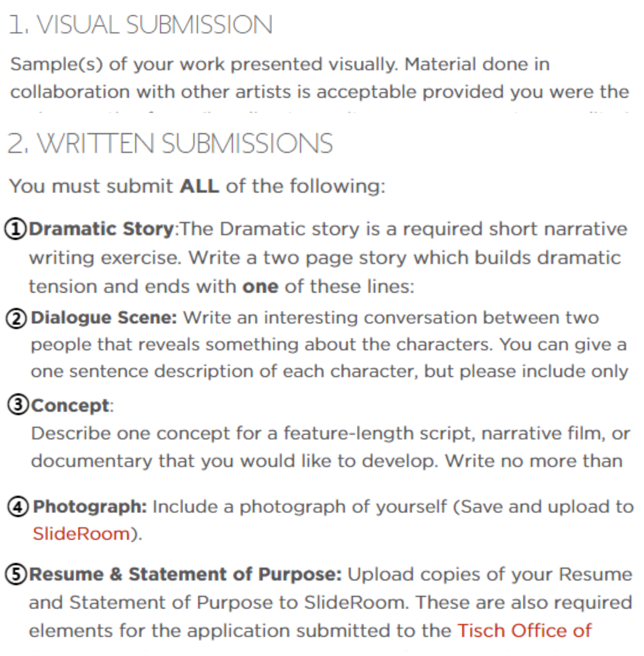Click the Visual Submission heading

[x=141, y=25]
